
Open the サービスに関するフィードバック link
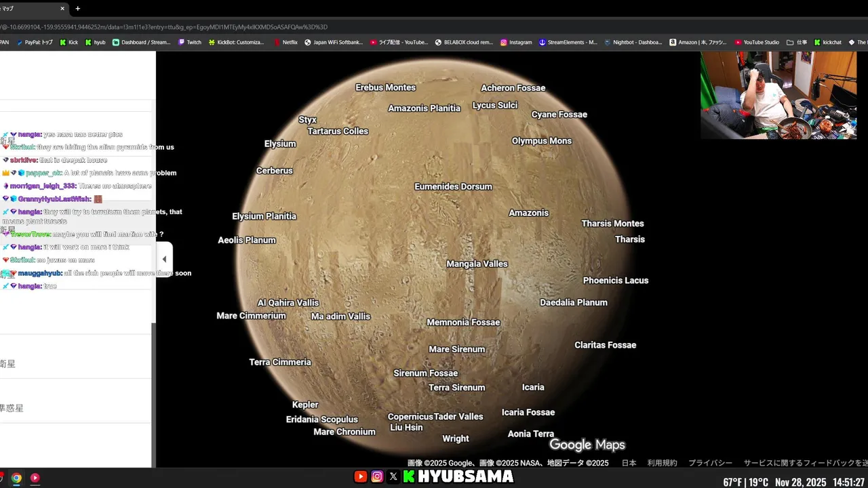pos(806,463)
